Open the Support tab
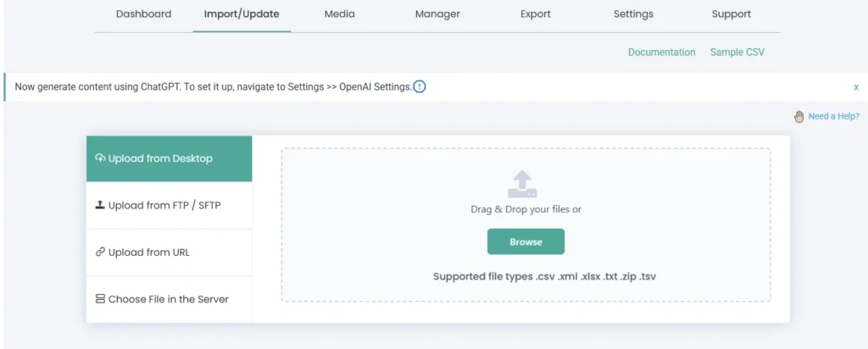This screenshot has width=868, height=349. [732, 14]
